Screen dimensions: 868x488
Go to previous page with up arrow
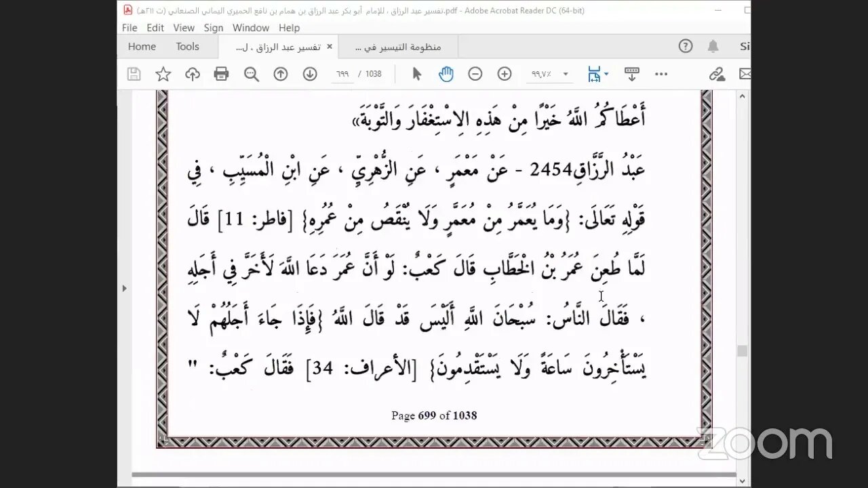[x=281, y=75]
